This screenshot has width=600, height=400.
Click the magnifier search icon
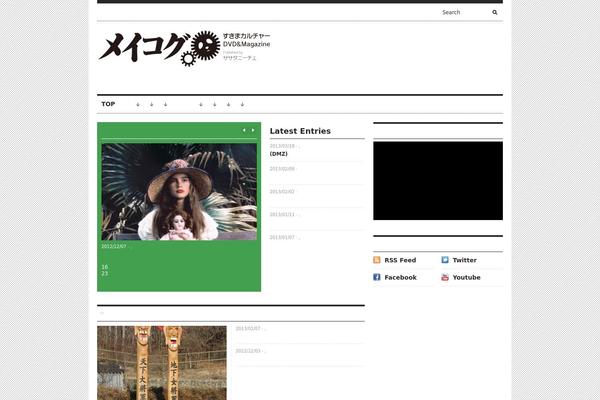coord(494,12)
